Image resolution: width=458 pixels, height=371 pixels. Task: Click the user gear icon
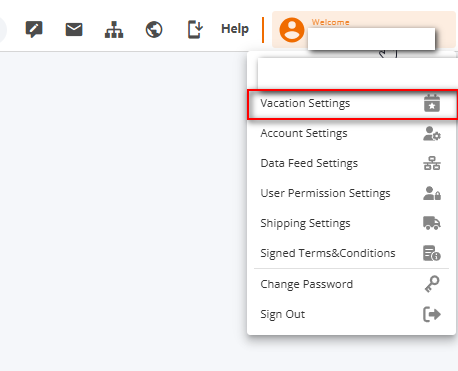coord(432,134)
